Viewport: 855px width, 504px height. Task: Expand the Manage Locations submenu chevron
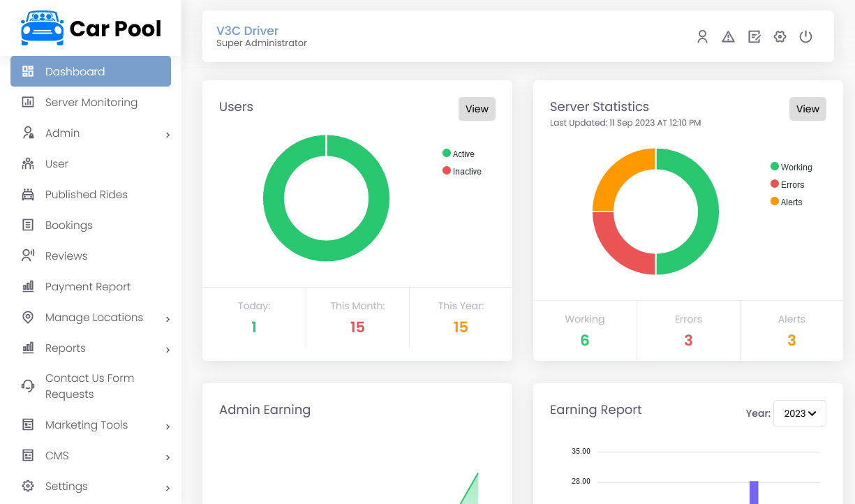click(x=168, y=318)
